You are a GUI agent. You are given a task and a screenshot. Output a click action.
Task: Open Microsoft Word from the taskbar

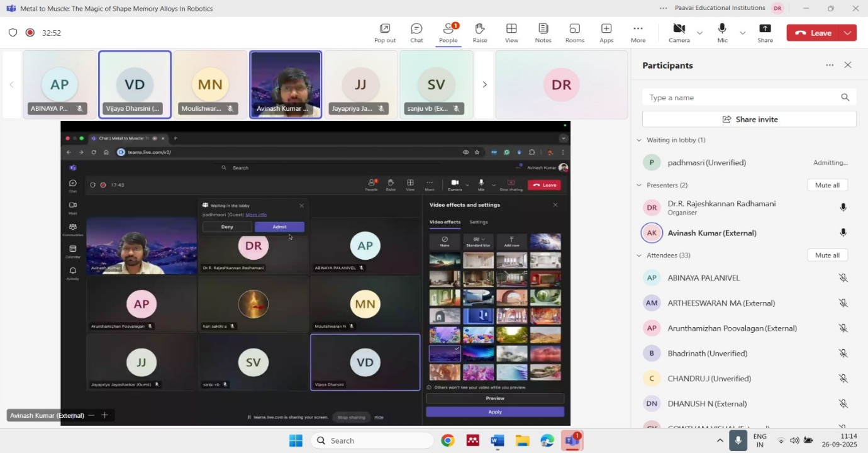[498, 440]
